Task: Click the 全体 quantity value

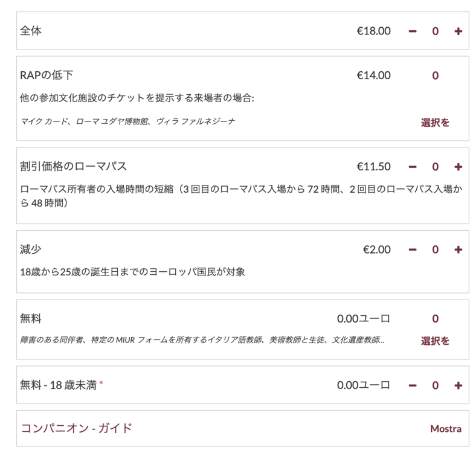Action: [435, 31]
